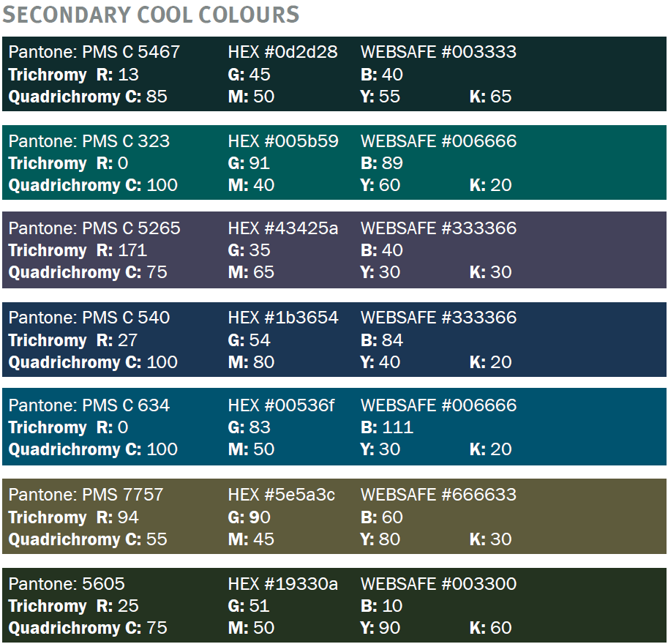Image resolution: width=668 pixels, height=644 pixels.
Task: Click the WEBSAFE #003333 value
Action: pos(438,52)
